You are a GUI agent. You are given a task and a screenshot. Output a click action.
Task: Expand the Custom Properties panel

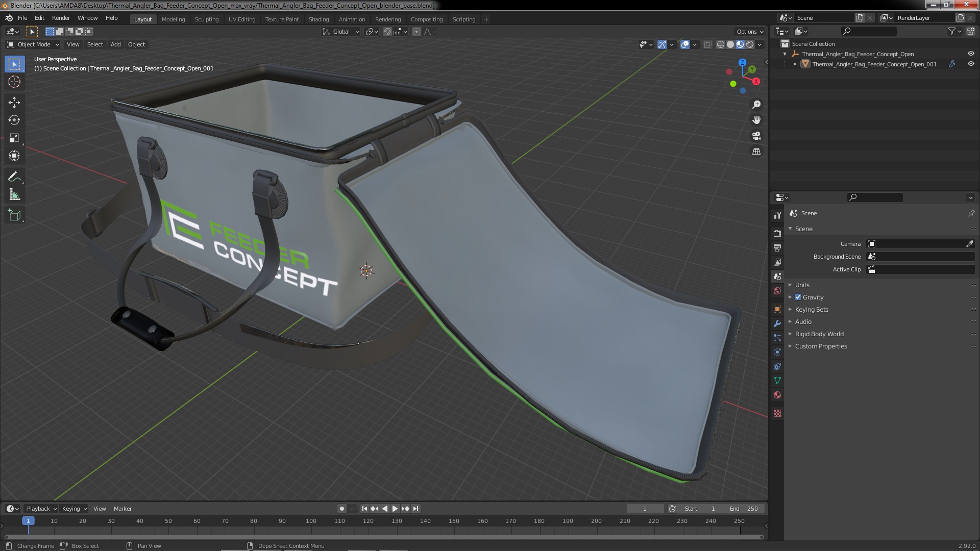(821, 346)
